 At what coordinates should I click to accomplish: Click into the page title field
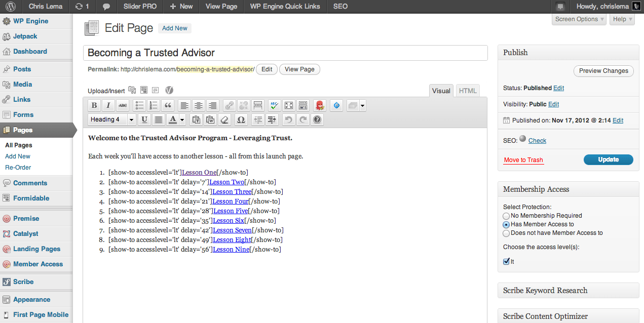(x=285, y=53)
